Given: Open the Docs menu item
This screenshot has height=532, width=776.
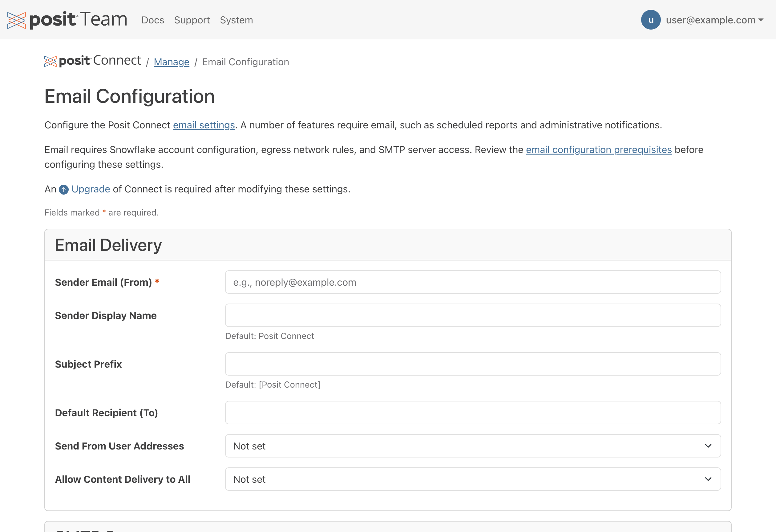Looking at the screenshot, I should click(153, 20).
